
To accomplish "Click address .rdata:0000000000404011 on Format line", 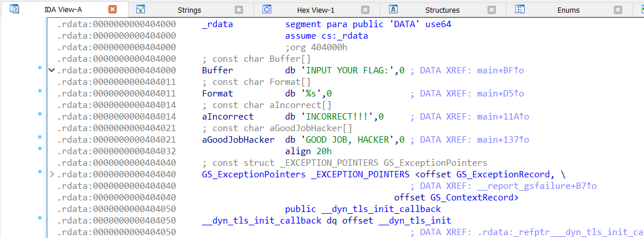I will tap(116, 94).
